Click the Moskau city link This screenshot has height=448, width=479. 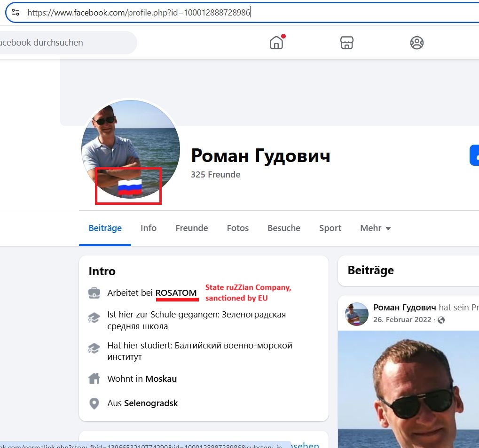[161, 378]
